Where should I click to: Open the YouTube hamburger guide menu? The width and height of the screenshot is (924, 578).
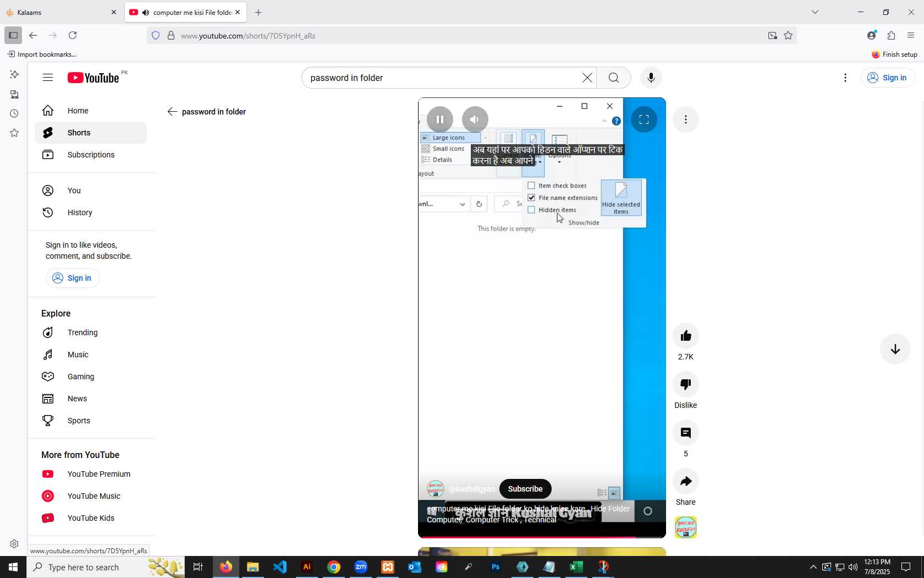point(48,78)
